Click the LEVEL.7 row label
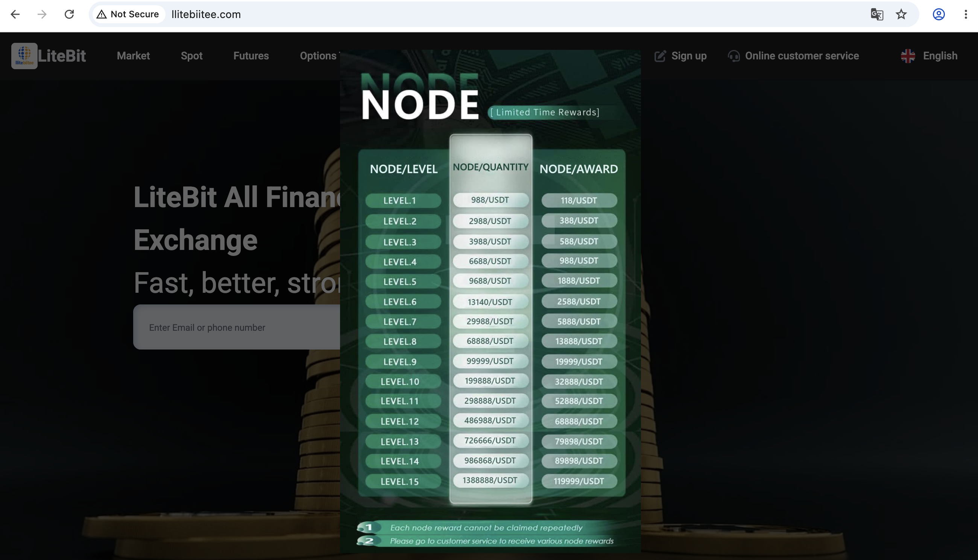 tap(403, 322)
